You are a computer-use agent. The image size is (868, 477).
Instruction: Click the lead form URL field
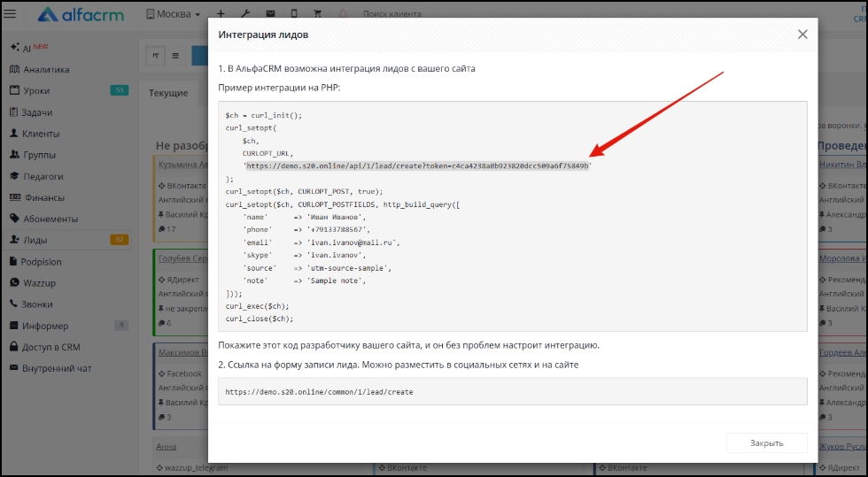pos(512,391)
